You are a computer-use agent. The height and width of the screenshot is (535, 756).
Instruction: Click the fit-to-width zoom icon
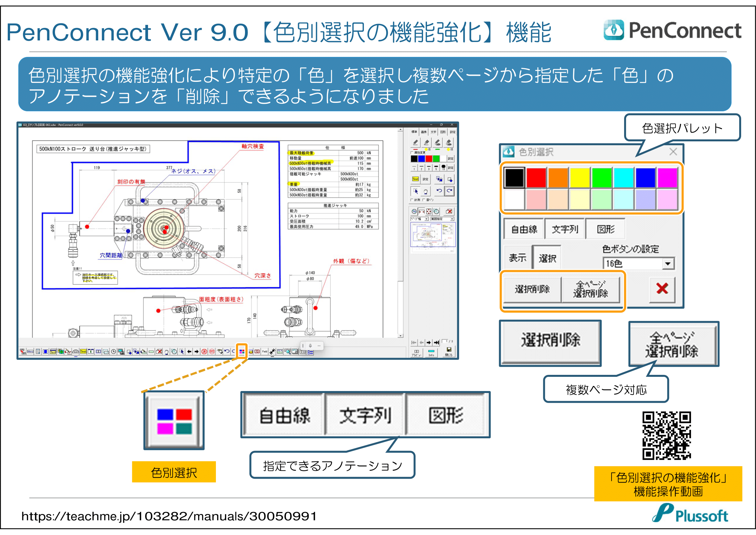point(421,212)
